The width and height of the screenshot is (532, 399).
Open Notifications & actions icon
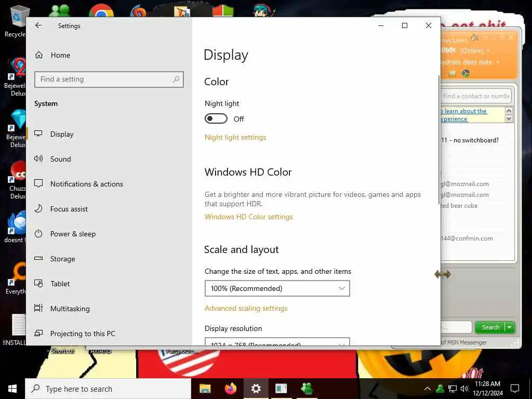click(38, 183)
